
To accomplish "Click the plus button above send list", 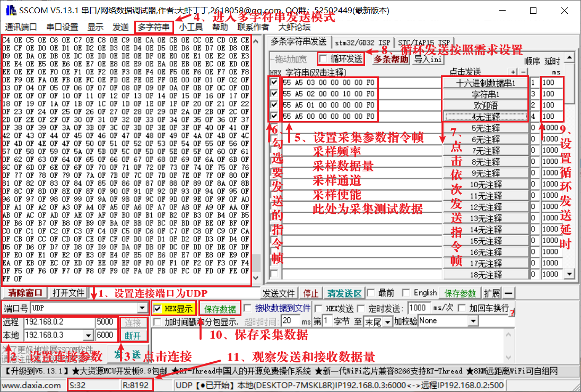I will click(x=513, y=72).
